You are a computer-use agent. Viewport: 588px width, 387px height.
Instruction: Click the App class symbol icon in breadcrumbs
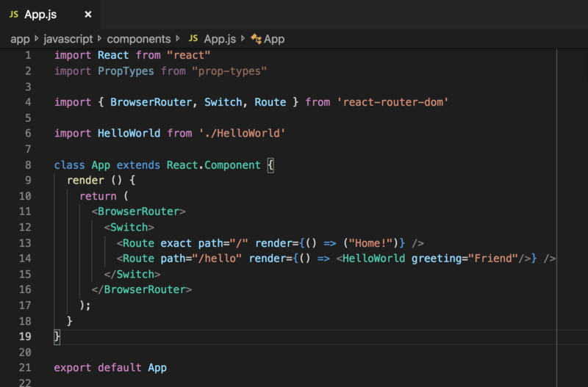(x=257, y=39)
